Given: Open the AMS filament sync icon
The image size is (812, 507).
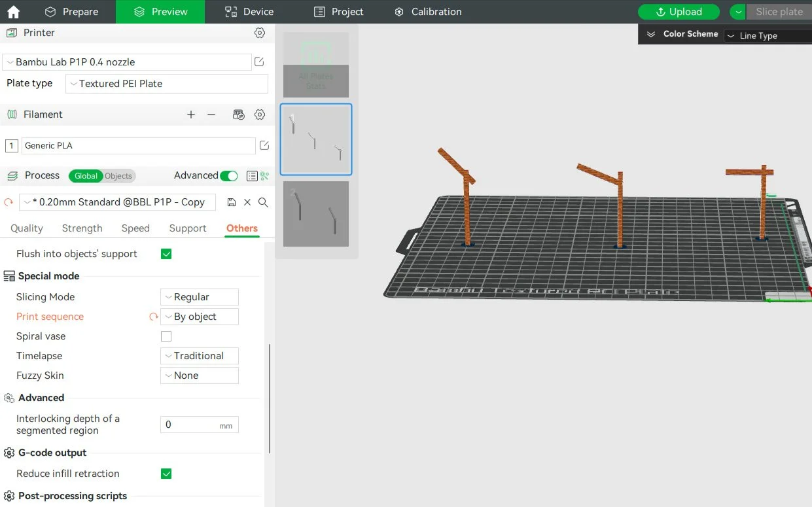Looking at the screenshot, I should tap(239, 114).
